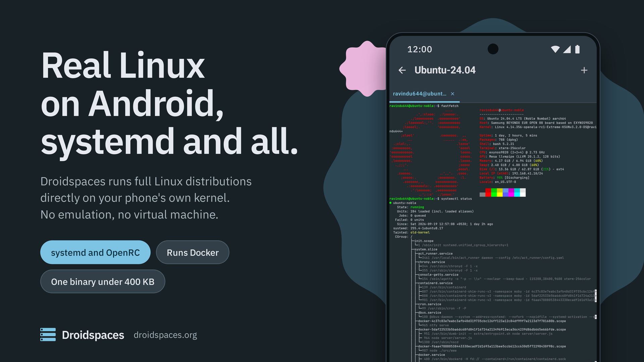
Task: Tap the plus icon to add a terminal
Action: pyautogui.click(x=584, y=70)
